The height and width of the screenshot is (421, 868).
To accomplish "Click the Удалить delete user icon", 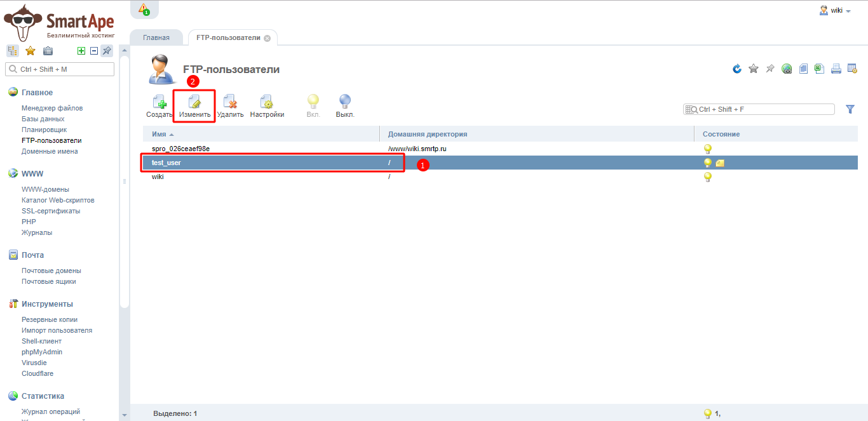I will tap(230, 102).
